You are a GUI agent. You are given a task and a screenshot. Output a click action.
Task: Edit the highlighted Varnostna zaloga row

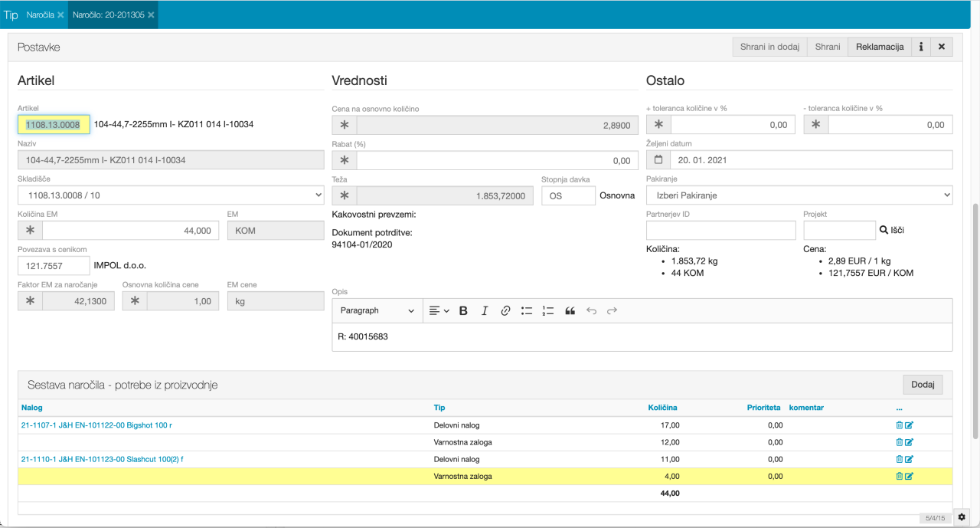910,476
